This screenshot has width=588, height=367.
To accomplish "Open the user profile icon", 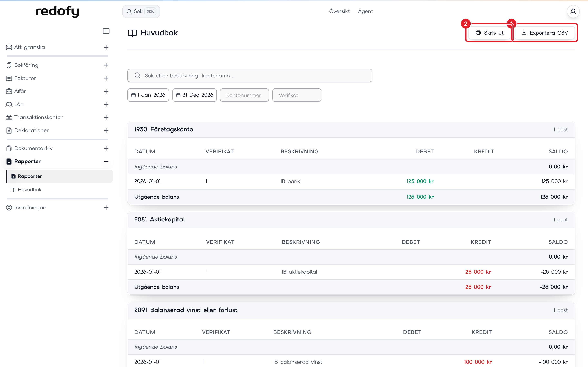I will pyautogui.click(x=573, y=11).
